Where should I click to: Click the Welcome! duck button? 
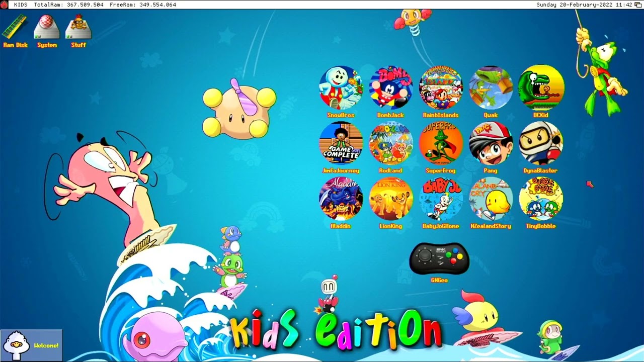[31, 345]
